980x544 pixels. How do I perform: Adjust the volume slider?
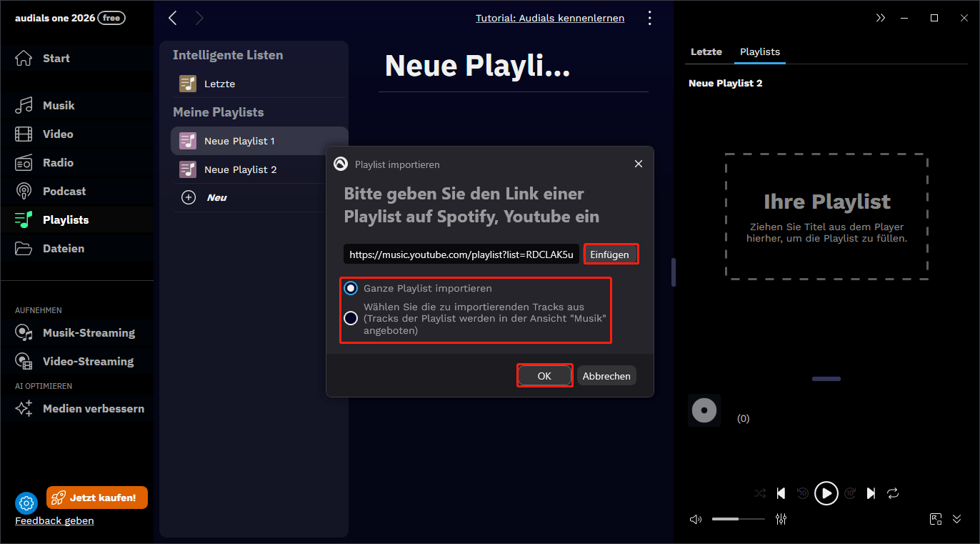tap(738, 519)
